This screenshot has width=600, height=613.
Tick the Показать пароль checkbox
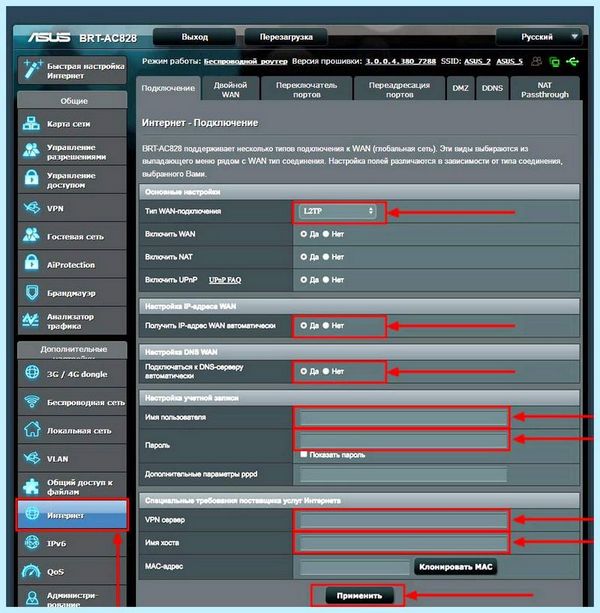[304, 454]
